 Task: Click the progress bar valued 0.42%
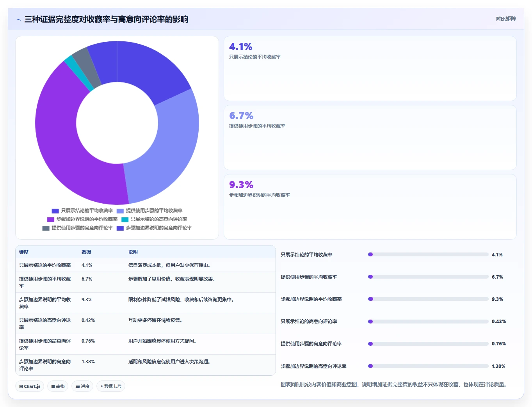(428, 322)
